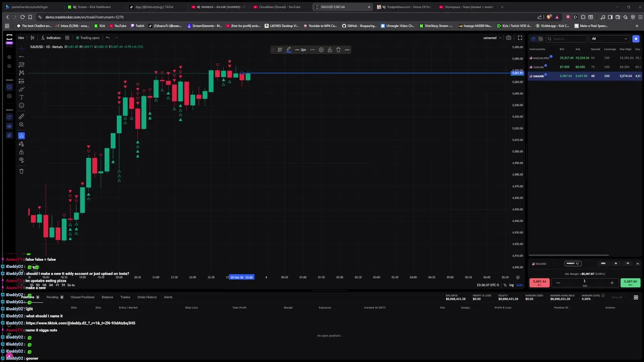The height and width of the screenshot is (362, 644).
Task: Select the brush drawing tool
Action: (x=21, y=89)
